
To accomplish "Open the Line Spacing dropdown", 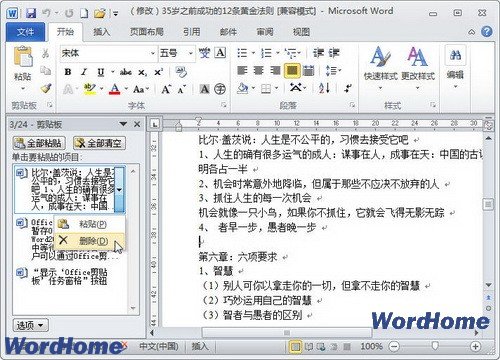I will tap(333, 70).
